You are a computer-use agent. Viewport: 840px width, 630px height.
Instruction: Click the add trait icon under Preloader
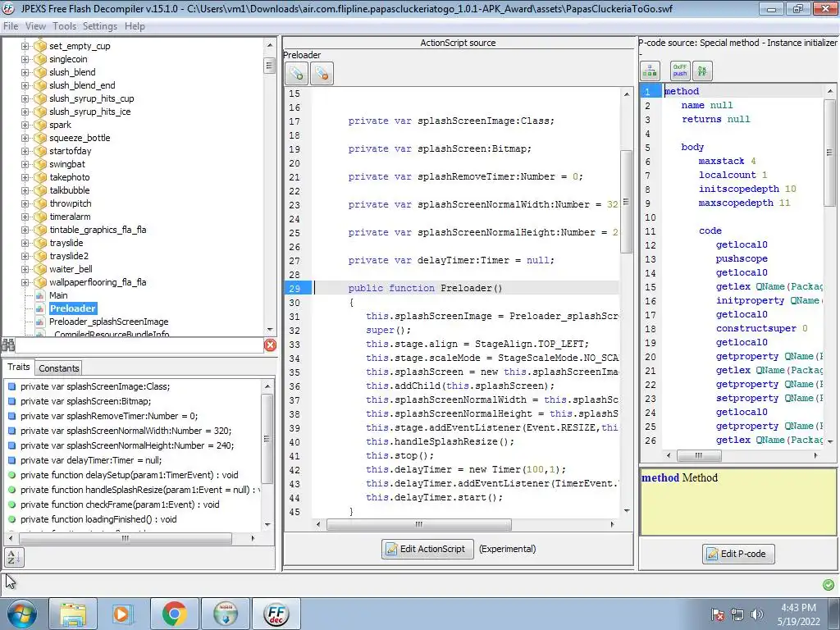click(x=296, y=73)
